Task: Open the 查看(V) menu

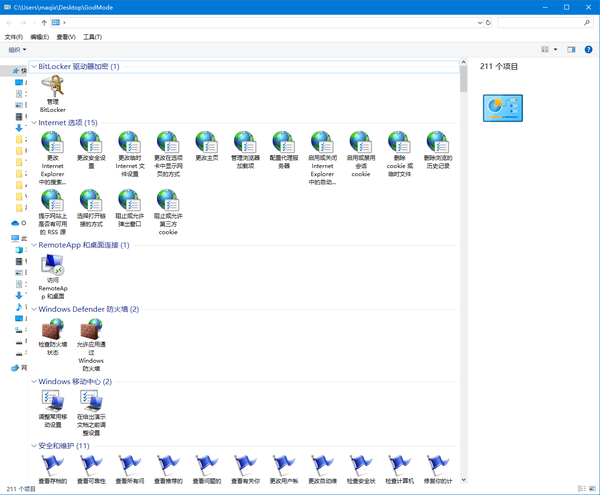Action: pos(66,37)
